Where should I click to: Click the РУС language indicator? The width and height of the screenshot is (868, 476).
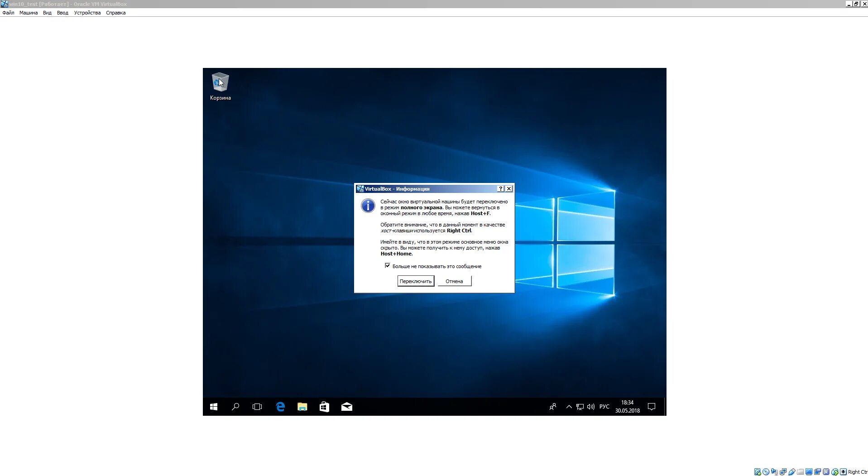tap(604, 407)
